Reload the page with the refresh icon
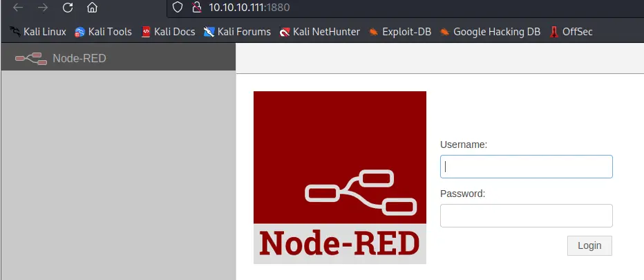Screen dimensions: 644x280 [68, 8]
